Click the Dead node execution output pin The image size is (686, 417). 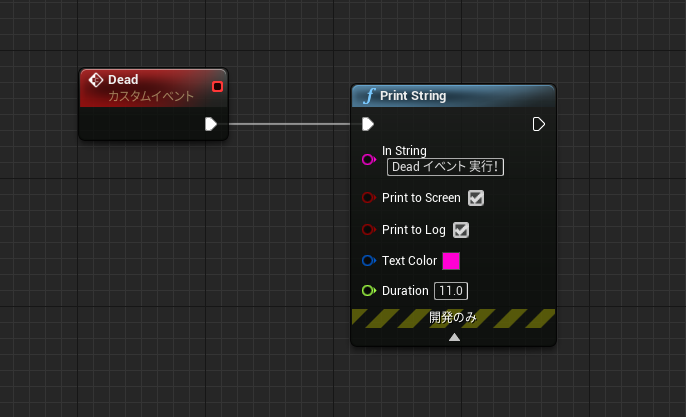pos(211,124)
